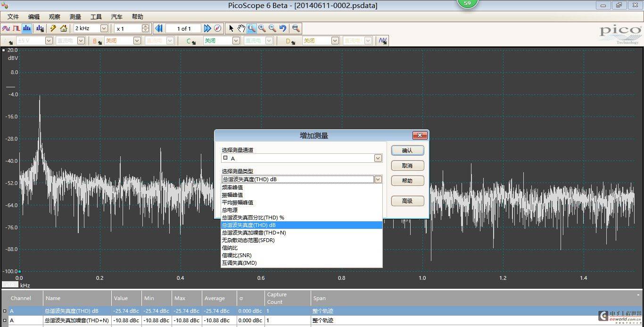644x327 pixels.
Task: Select 互调失真(IMD) in the list
Action: coord(301,263)
